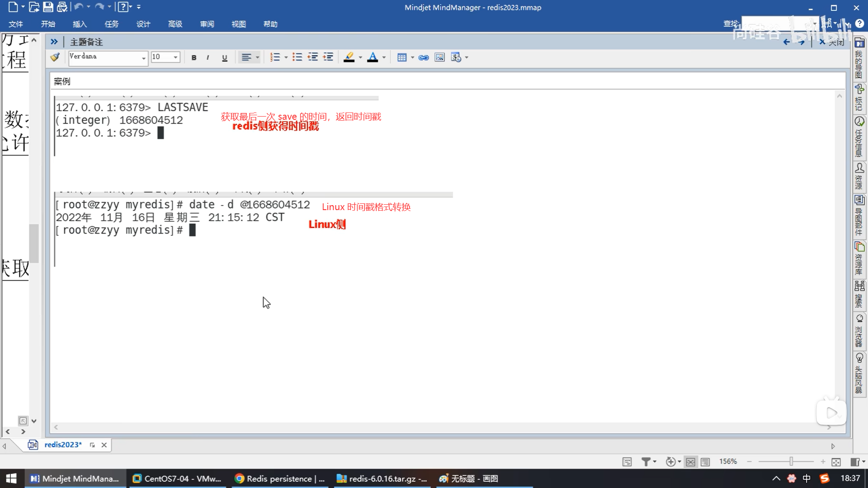Image resolution: width=868 pixels, height=488 pixels.
Task: Increase indent in notes toolbar
Action: pos(328,57)
